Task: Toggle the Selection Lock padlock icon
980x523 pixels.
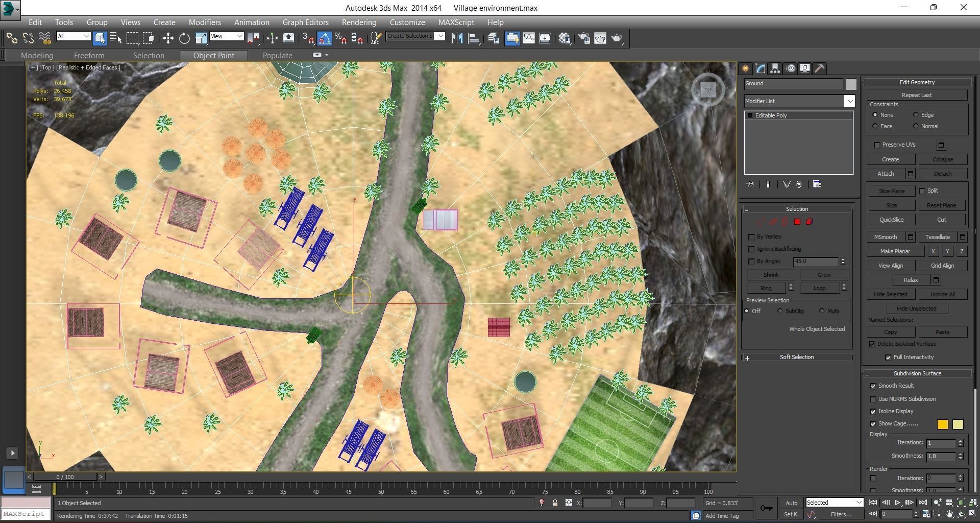Action: click(555, 503)
